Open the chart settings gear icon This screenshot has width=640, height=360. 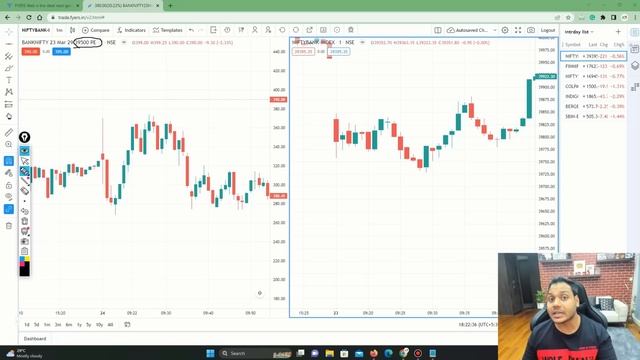click(x=505, y=30)
